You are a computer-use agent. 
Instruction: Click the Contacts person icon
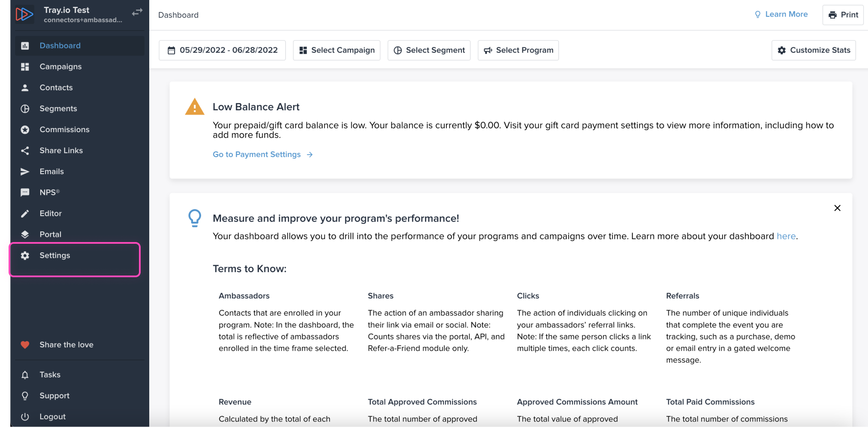(x=25, y=88)
